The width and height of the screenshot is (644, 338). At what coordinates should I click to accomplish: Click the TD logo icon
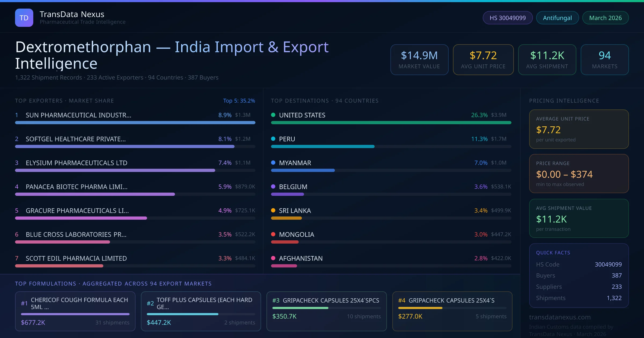[24, 18]
